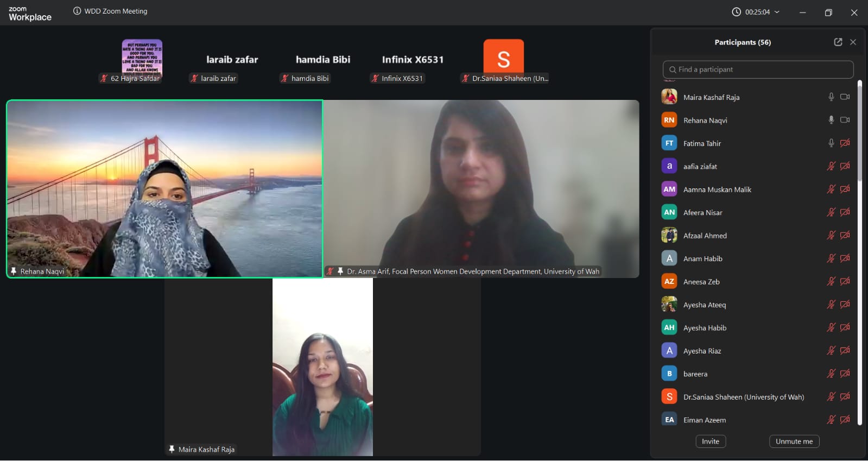
Task: Click the Dr.Saniaa Shaheen orange avatar tile
Action: point(503,57)
